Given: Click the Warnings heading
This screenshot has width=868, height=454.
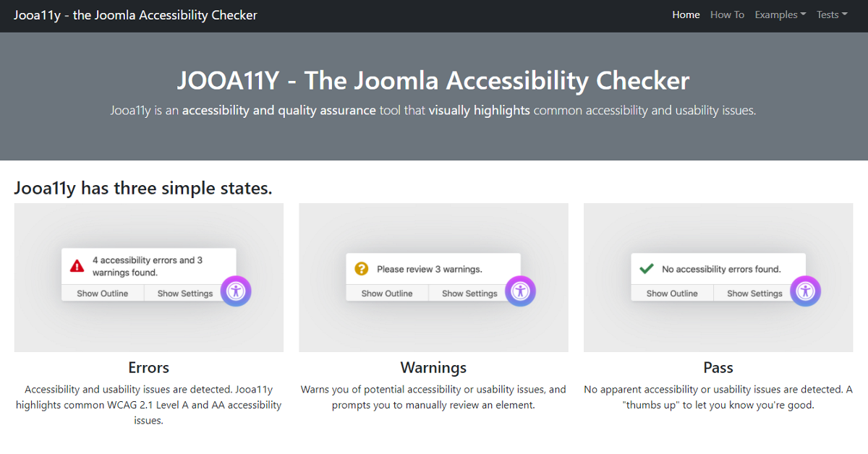Looking at the screenshot, I should [x=433, y=367].
